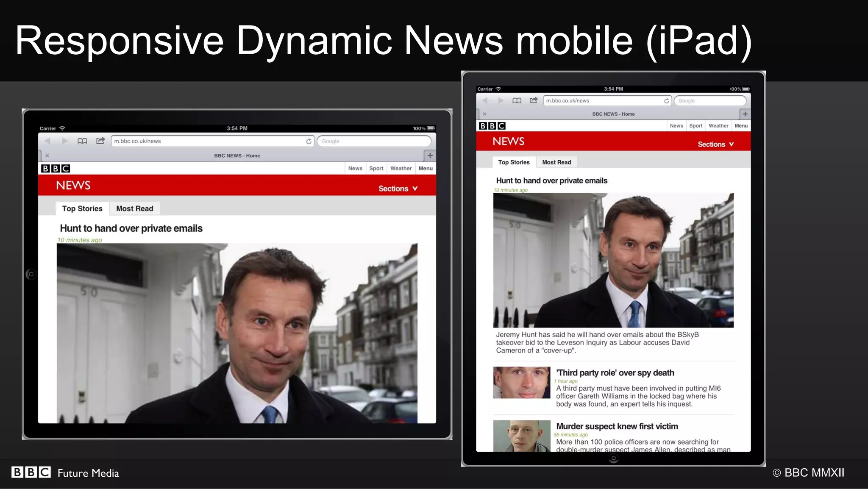Tap the home button of the portrait iPad
The height and width of the screenshot is (489, 868).
click(x=613, y=458)
